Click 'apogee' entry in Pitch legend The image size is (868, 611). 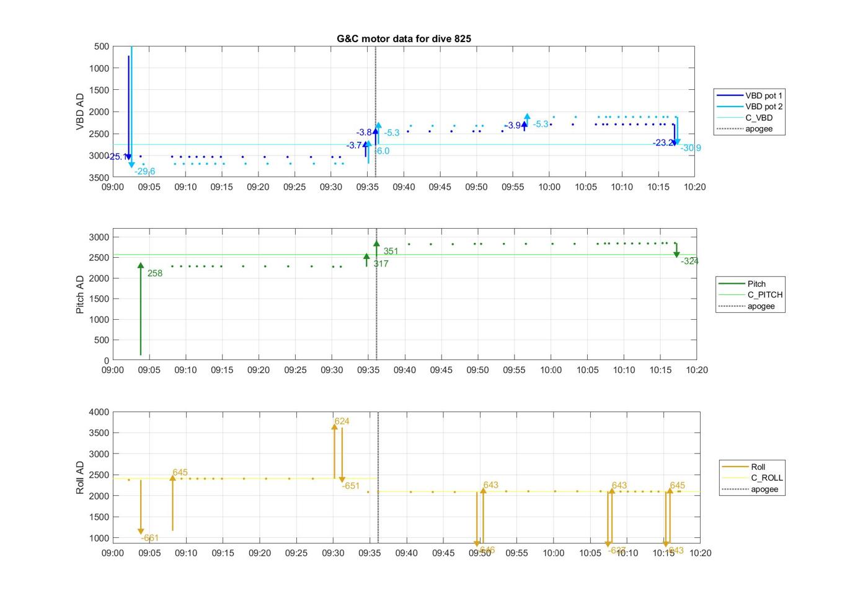tap(747, 306)
